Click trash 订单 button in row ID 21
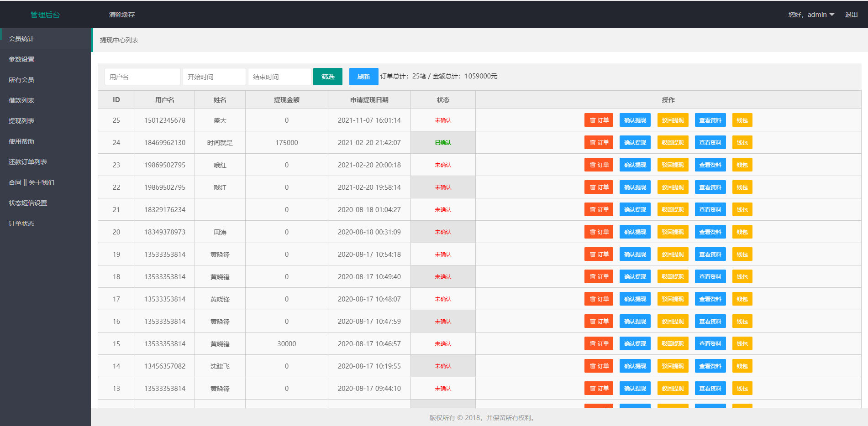The image size is (868, 426). 599,210
